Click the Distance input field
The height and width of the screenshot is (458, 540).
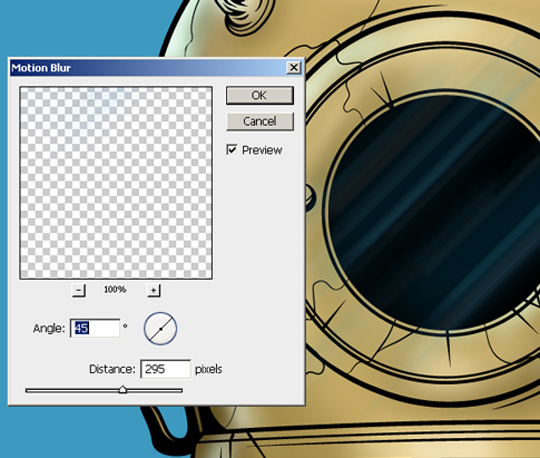[165, 369]
